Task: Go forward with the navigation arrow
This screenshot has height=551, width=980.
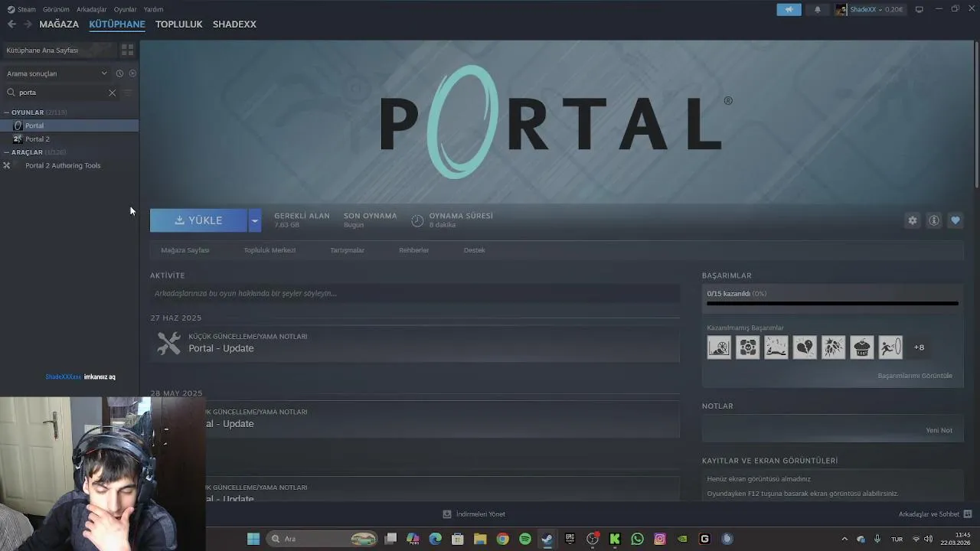Action: pyautogui.click(x=28, y=24)
